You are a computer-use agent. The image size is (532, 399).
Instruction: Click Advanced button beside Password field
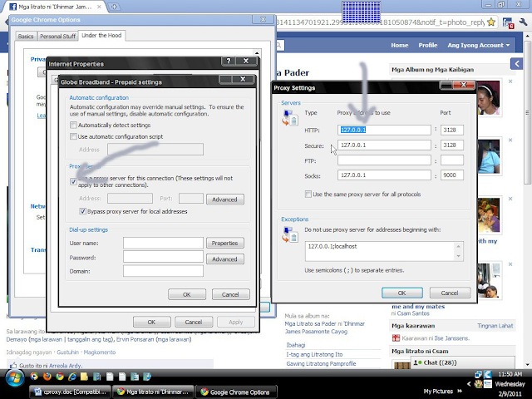[224, 259]
